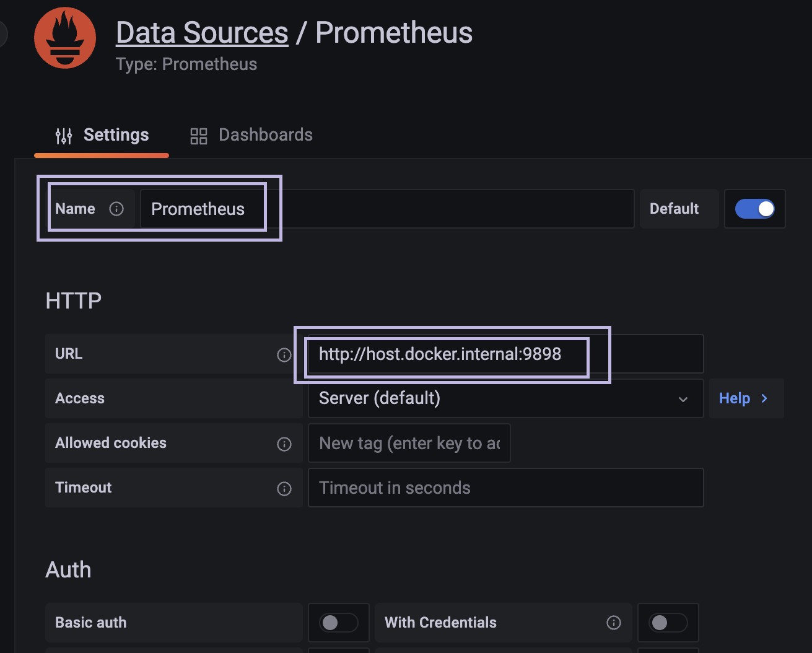Enable the Basic auth toggle

338,623
